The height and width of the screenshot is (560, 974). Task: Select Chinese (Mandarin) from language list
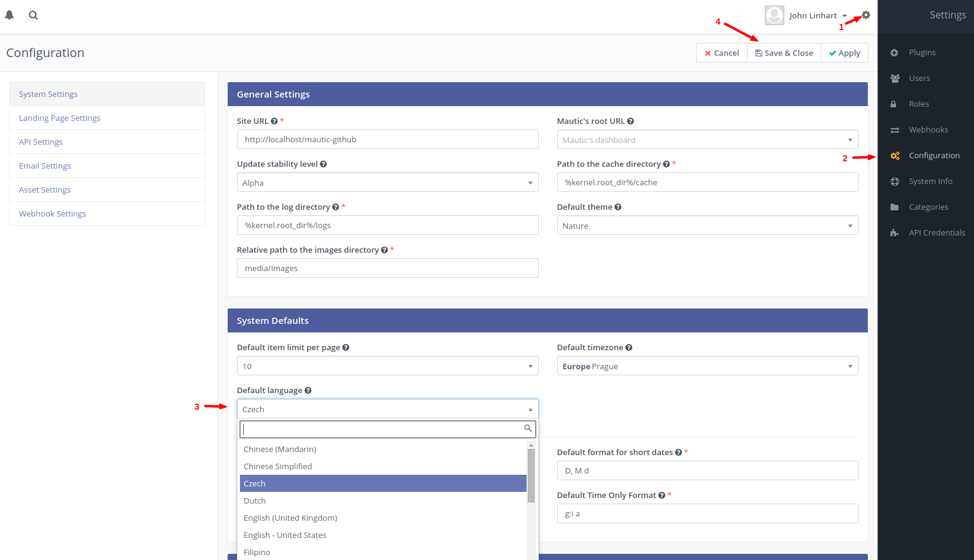[383, 450]
